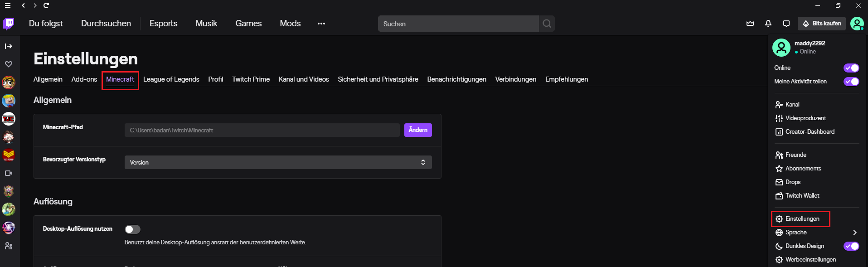Go forward with the right arrow

pyautogui.click(x=35, y=5)
